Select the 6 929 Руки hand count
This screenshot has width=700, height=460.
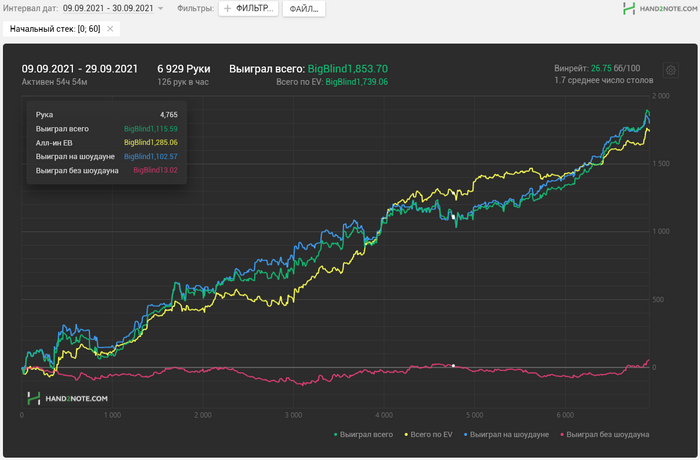click(183, 69)
